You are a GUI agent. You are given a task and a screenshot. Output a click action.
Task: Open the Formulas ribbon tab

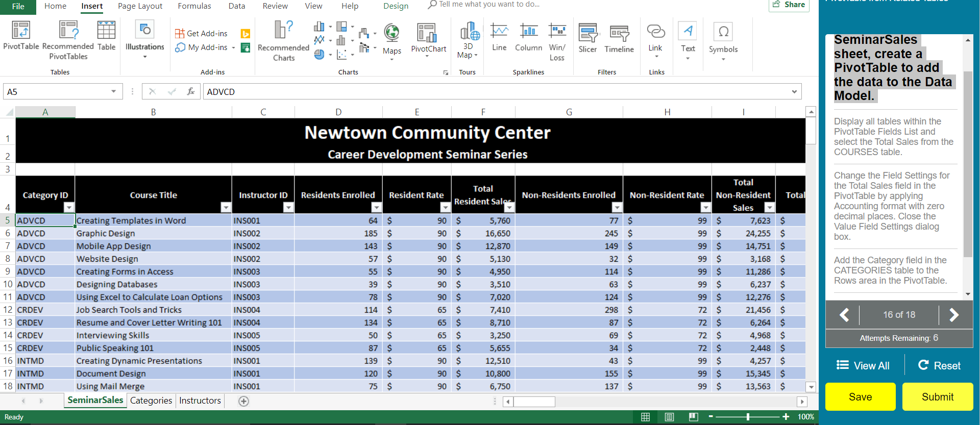194,6
